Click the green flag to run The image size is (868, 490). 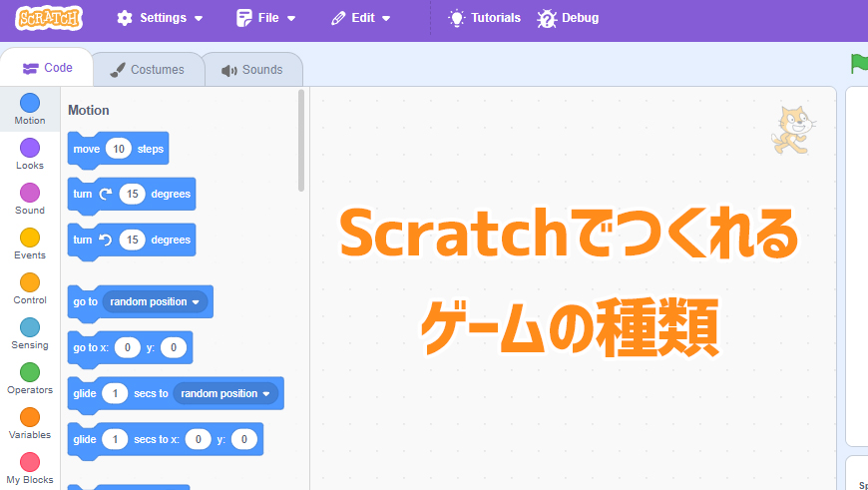coord(859,63)
